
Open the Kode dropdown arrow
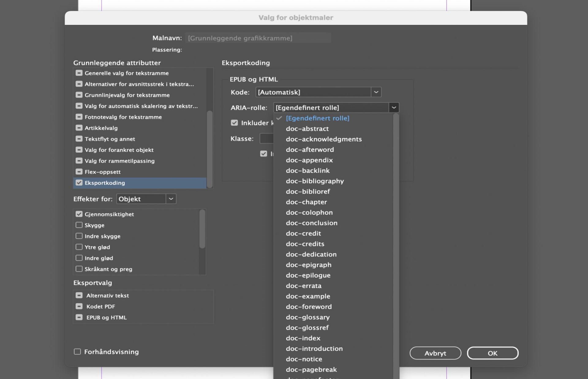376,92
